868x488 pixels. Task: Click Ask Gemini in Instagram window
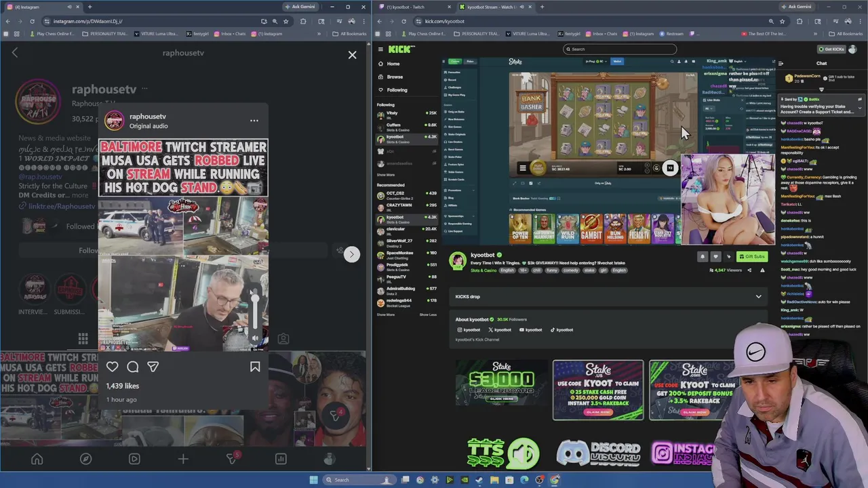(299, 7)
